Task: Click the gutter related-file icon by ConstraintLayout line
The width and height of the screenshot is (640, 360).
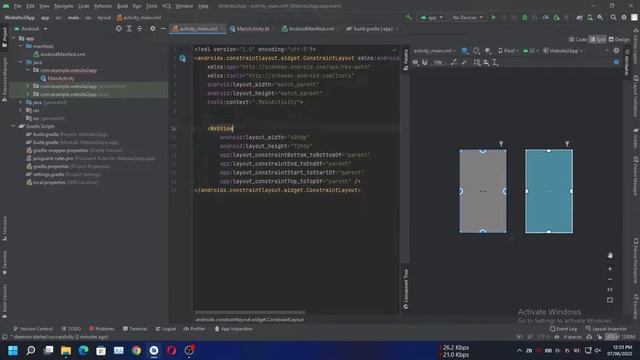Action: coord(182,58)
